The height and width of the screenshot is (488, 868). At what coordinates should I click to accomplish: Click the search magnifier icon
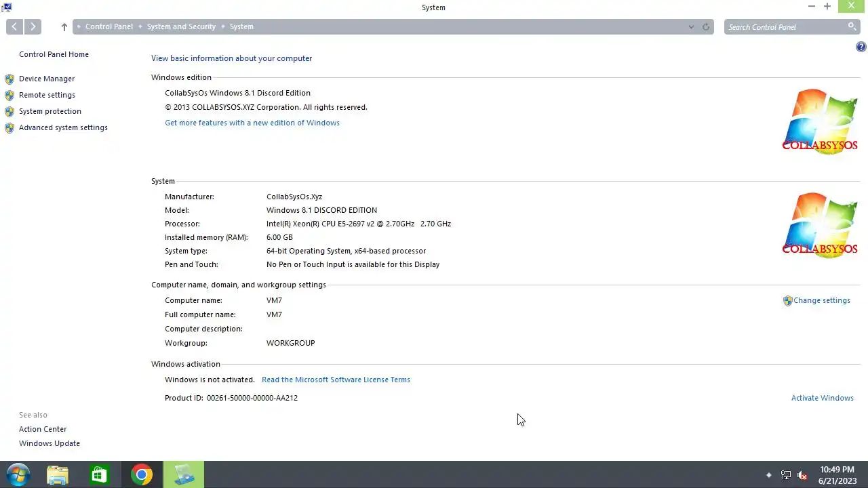tap(852, 26)
